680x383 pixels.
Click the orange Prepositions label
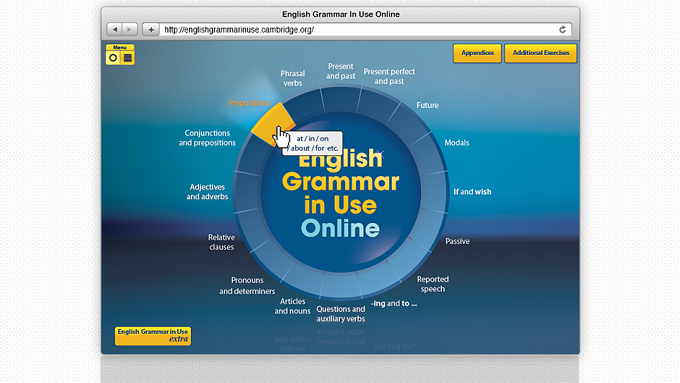(249, 103)
